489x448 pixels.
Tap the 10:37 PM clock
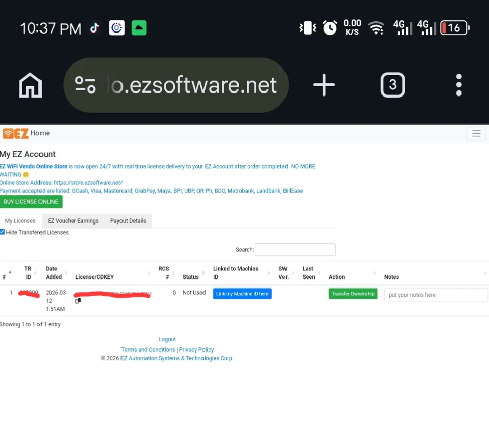[x=51, y=29]
